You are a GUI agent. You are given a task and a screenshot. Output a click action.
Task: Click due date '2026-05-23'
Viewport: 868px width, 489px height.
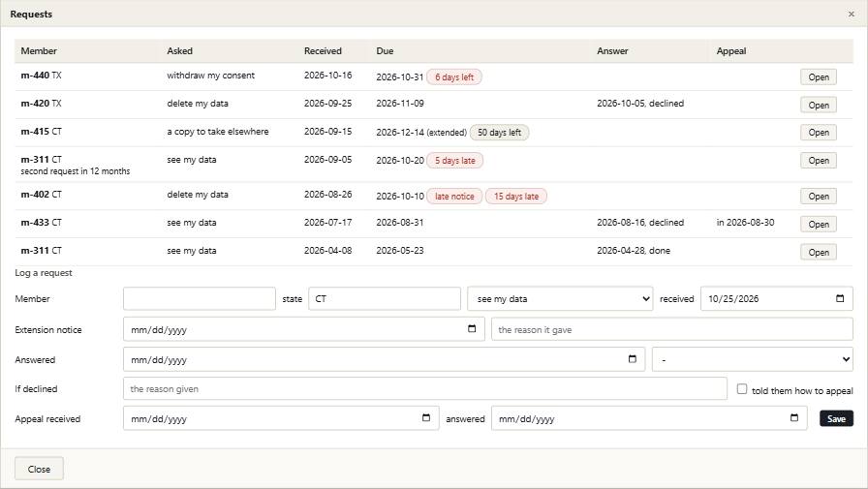point(400,251)
